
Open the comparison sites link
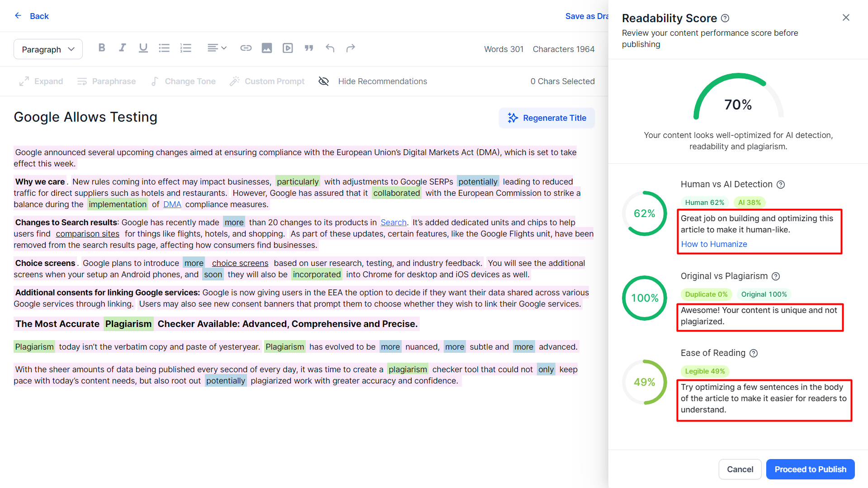tap(88, 234)
